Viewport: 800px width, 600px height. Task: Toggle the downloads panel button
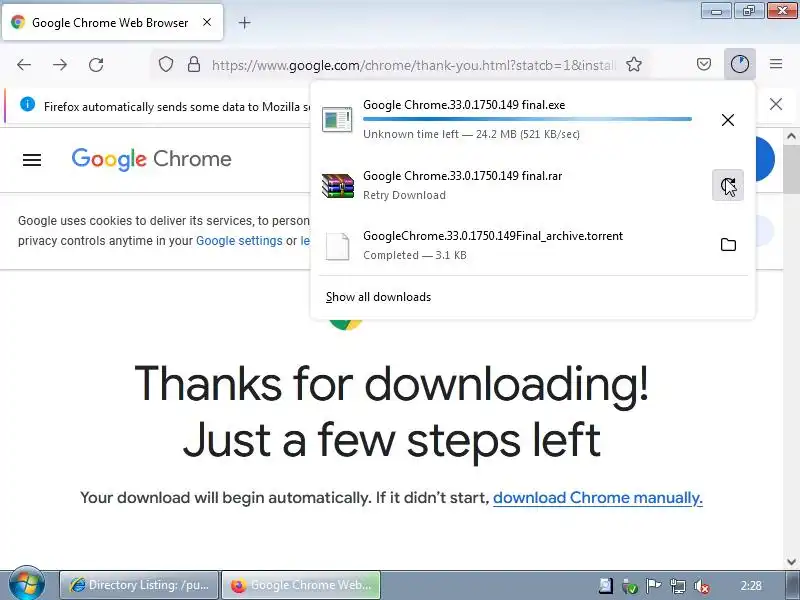click(x=740, y=64)
